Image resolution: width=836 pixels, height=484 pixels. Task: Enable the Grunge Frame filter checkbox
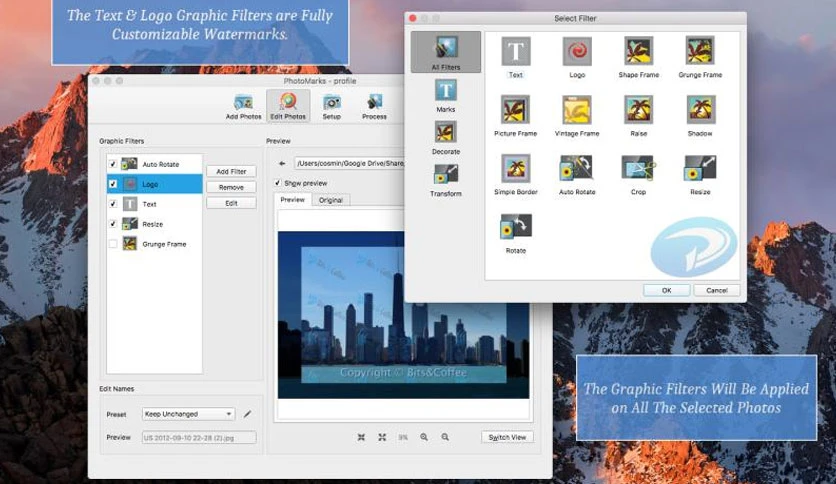click(112, 244)
